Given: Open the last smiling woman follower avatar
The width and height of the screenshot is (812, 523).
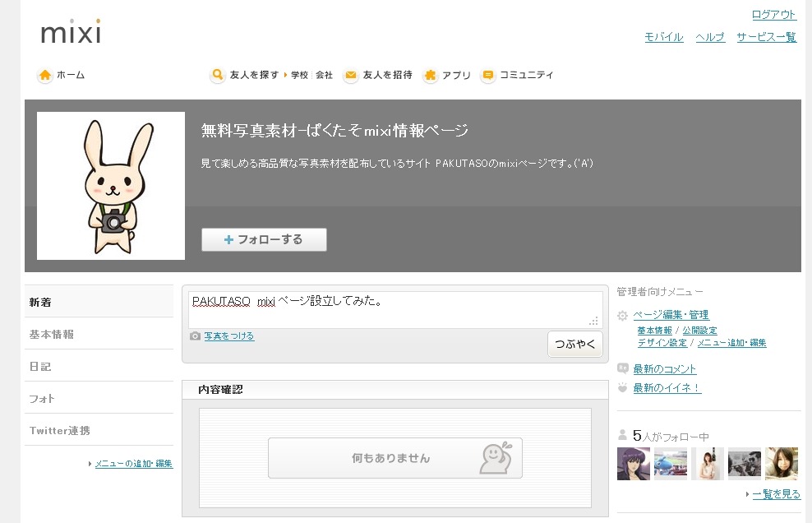Looking at the screenshot, I should [782, 464].
